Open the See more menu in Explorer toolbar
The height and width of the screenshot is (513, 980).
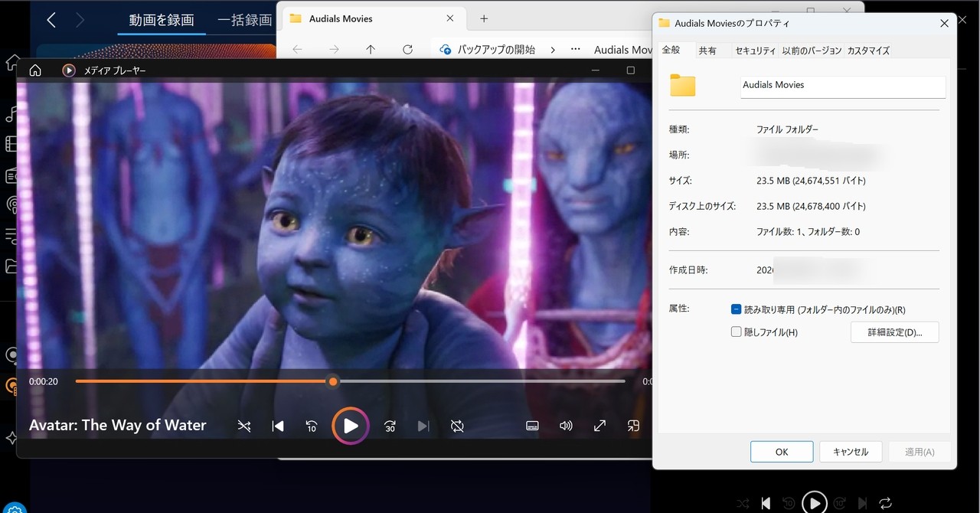(576, 48)
